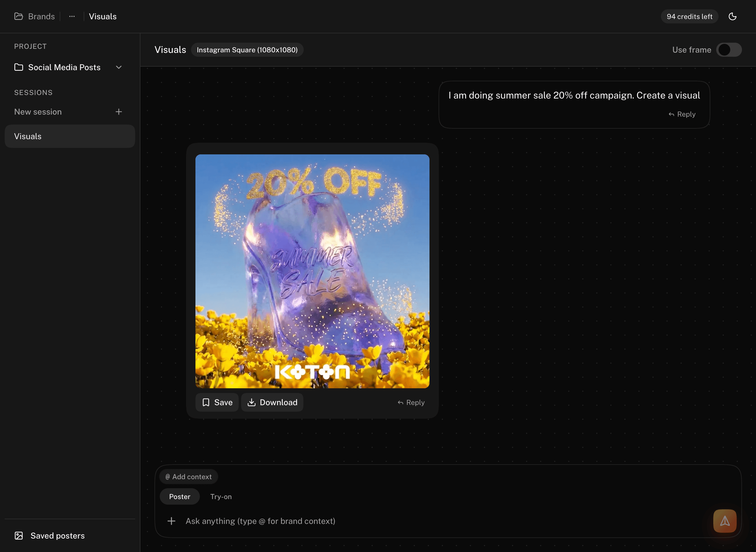
Task: Switch to the Try-on tab
Action: click(221, 496)
